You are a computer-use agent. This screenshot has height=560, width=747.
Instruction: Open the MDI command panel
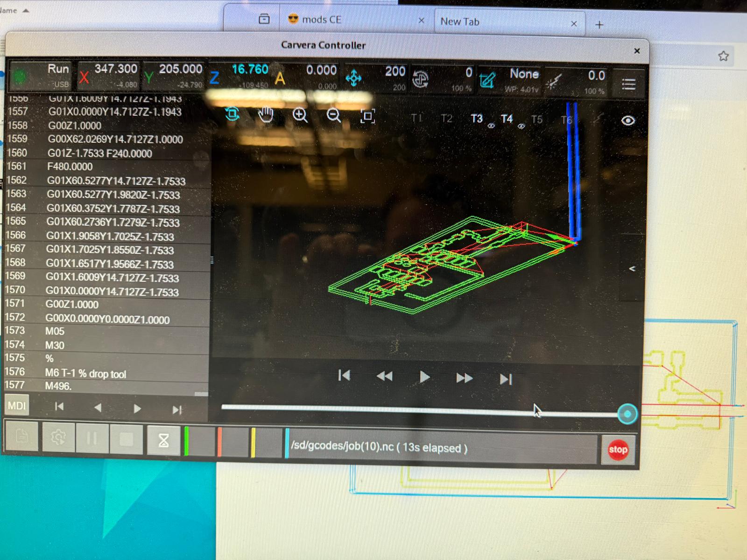17,406
